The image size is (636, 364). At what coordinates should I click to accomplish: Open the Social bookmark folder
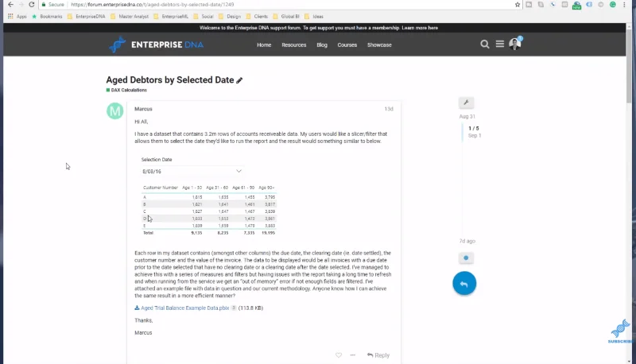204,17
